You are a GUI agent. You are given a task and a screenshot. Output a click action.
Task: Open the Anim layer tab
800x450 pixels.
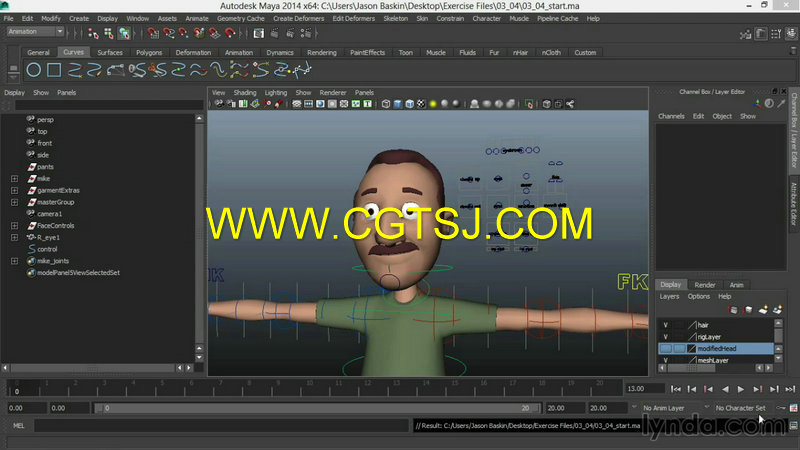tap(736, 285)
